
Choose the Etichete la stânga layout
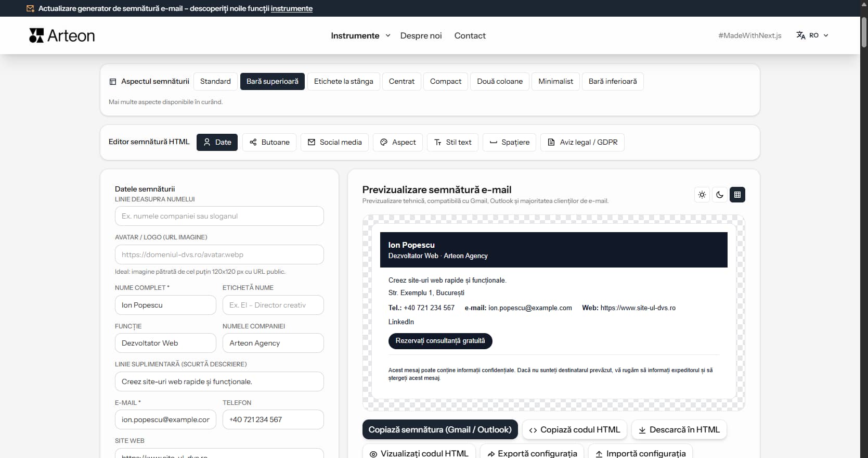[344, 81]
